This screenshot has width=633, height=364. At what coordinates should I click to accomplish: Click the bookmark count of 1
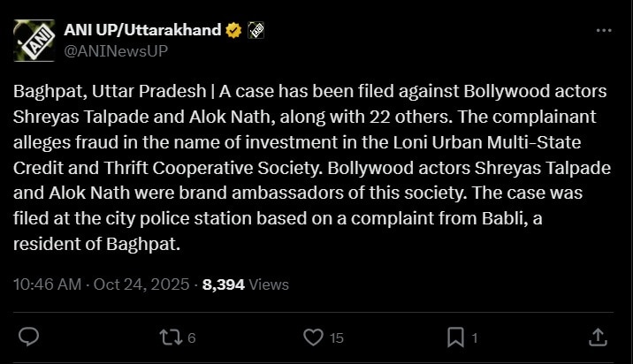(475, 337)
